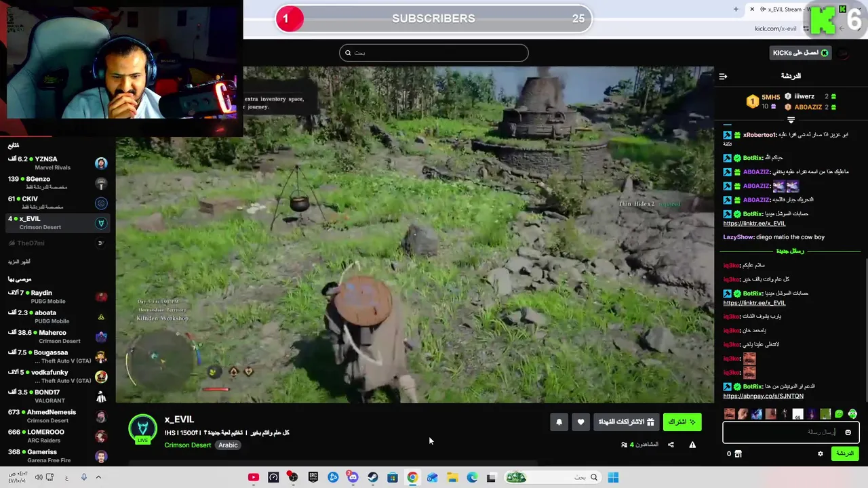Click green chat send button 'الدردشة'

pyautogui.click(x=845, y=453)
